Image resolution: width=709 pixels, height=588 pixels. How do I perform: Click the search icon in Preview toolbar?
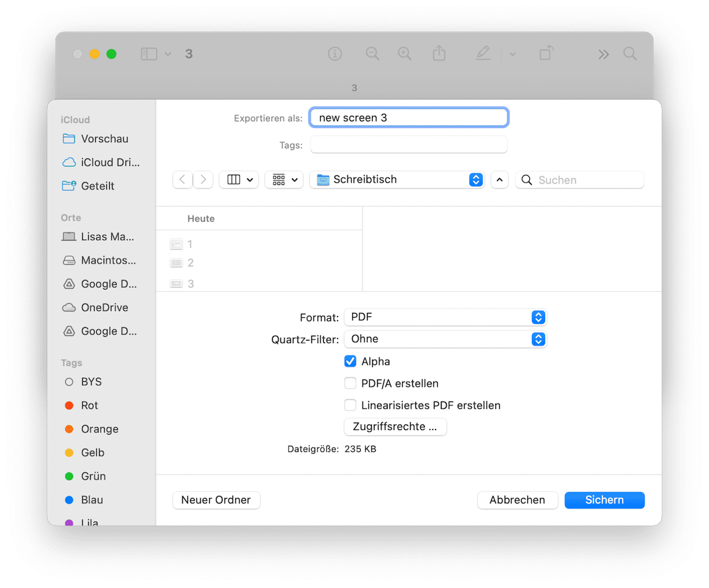point(630,54)
